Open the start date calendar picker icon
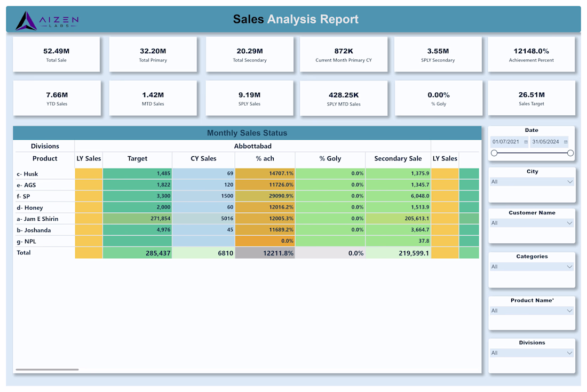The height and width of the screenshot is (392, 587). point(526,142)
